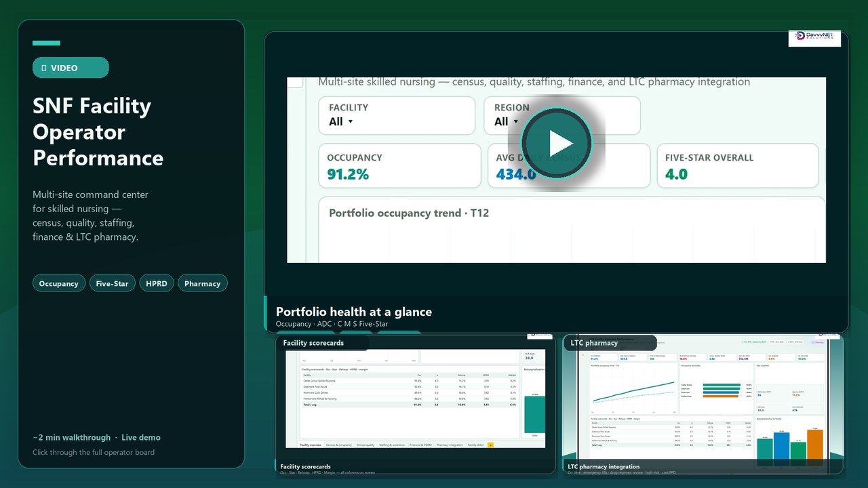Viewport: 868px width, 488px height.
Task: Open the LTC pharmacy thumbnail
Action: pyautogui.click(x=703, y=405)
